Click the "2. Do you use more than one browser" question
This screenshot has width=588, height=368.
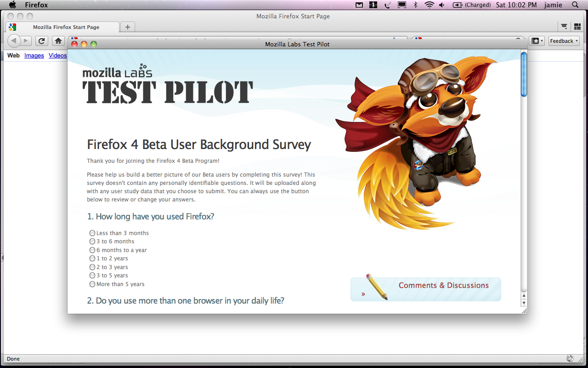tap(186, 301)
